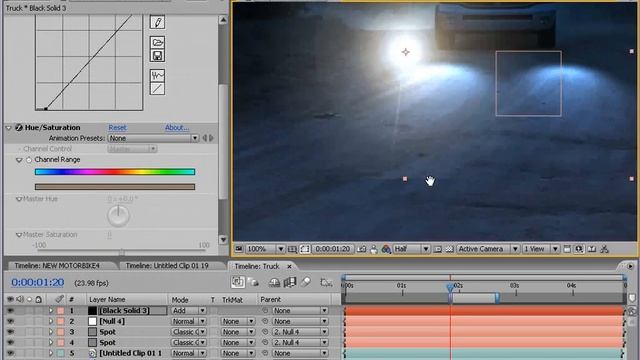Image resolution: width=640 pixels, height=360 pixels.
Task: Toggle shy layers hide icon in timeline
Action: (274, 282)
